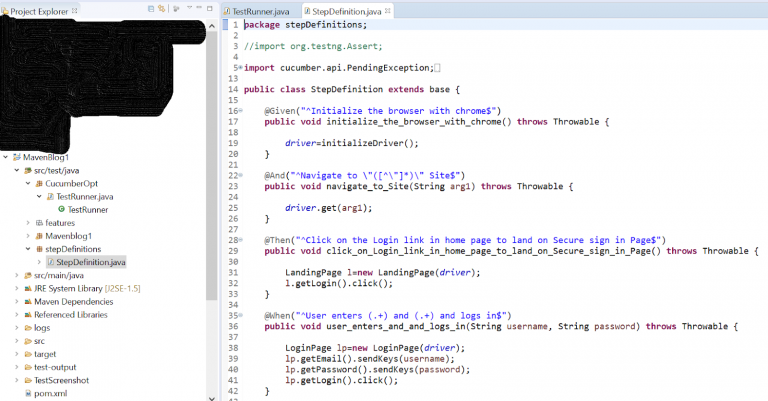Expand the JRE System Library node
Viewport: 768px width, 401px height.
pos(17,288)
